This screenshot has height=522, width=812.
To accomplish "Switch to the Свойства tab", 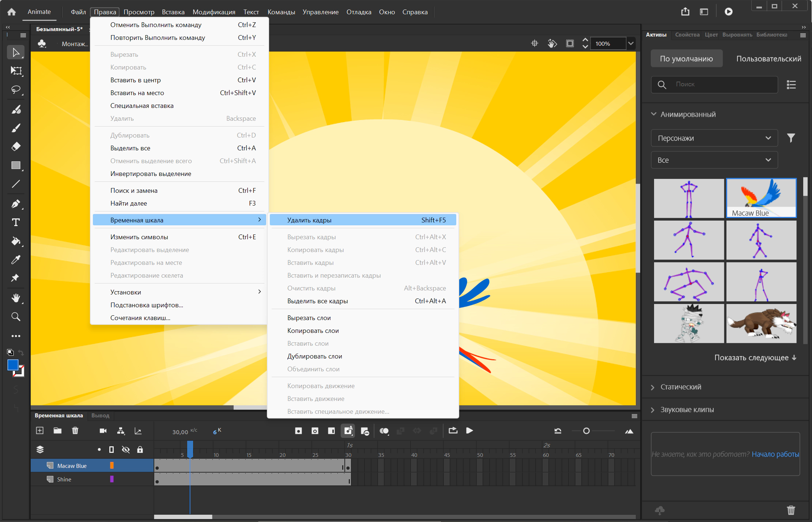I will coord(687,35).
